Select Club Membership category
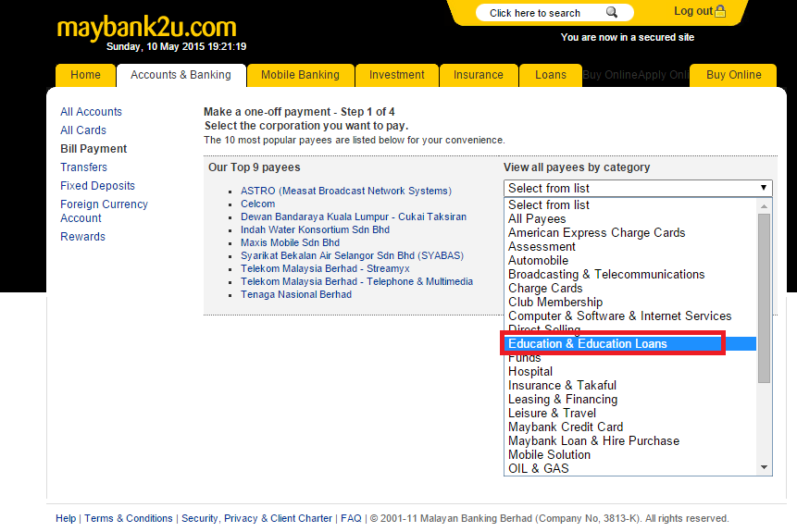This screenshot has height=532, width=797. (555, 302)
